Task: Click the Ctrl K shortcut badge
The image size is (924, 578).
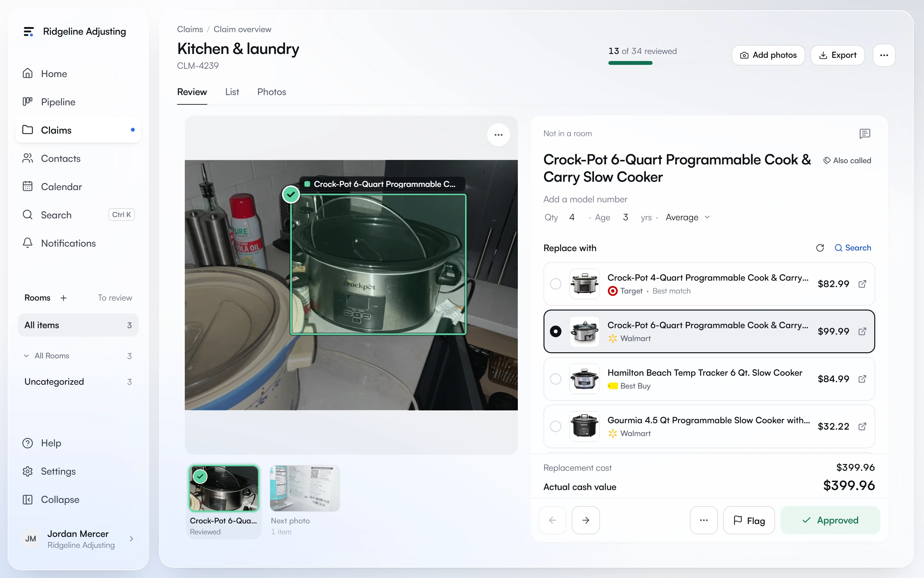Action: pos(121,215)
